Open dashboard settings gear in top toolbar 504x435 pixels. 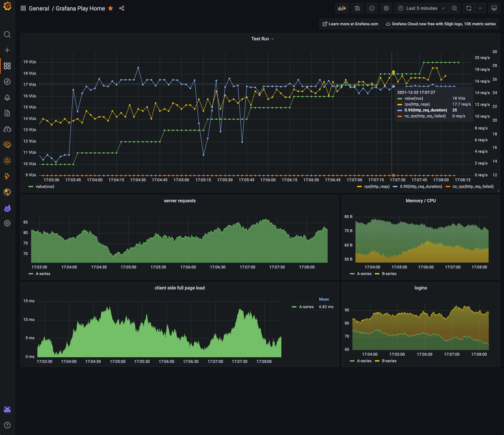(x=386, y=8)
